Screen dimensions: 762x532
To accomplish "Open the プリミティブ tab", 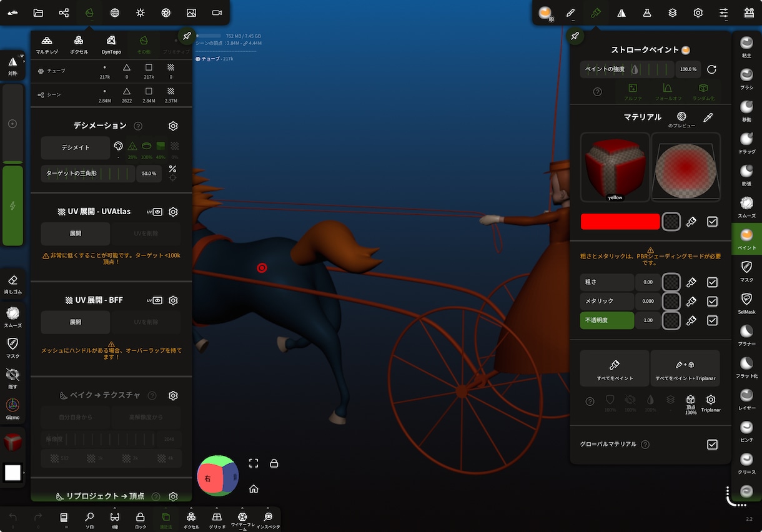I will pos(176,44).
